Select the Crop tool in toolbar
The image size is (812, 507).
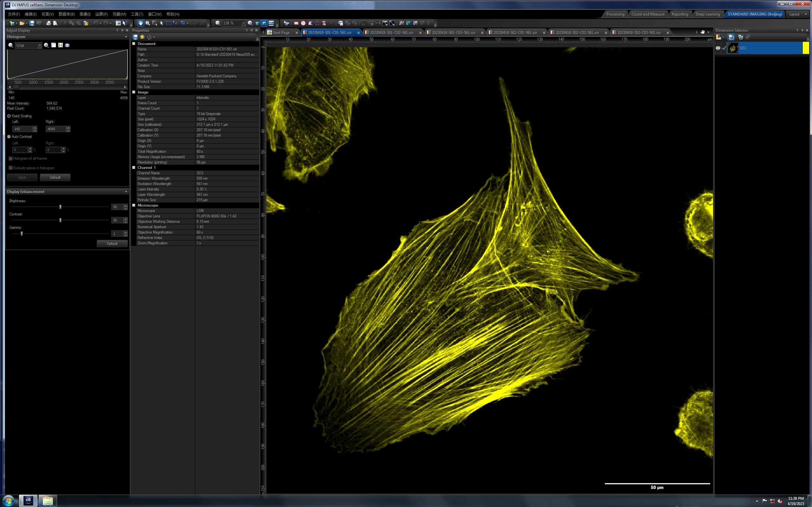pos(183,23)
